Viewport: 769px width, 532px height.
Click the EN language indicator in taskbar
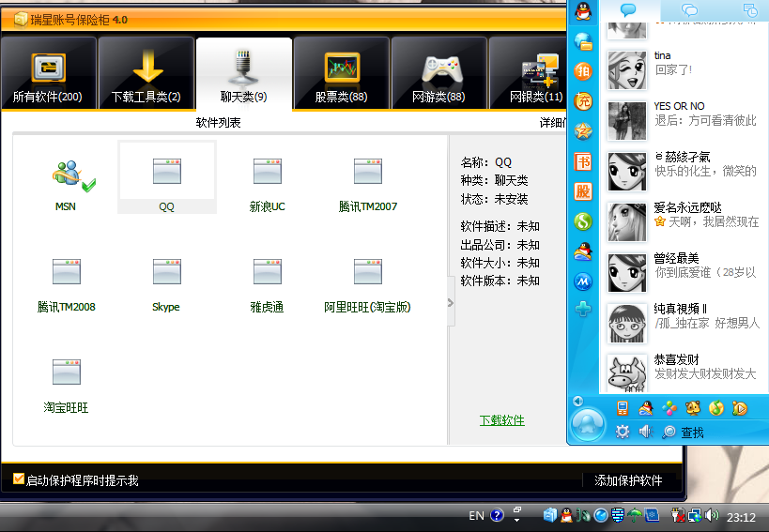476,516
